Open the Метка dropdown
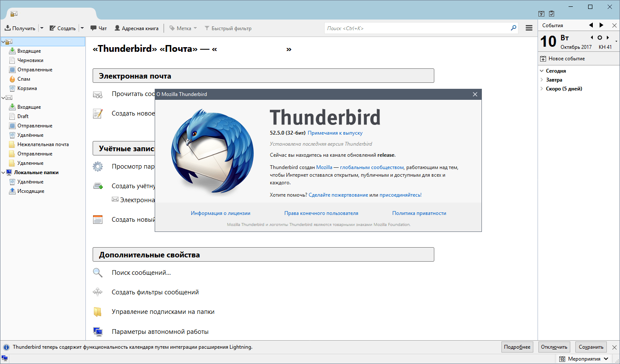The height and width of the screenshot is (364, 620). click(x=184, y=28)
